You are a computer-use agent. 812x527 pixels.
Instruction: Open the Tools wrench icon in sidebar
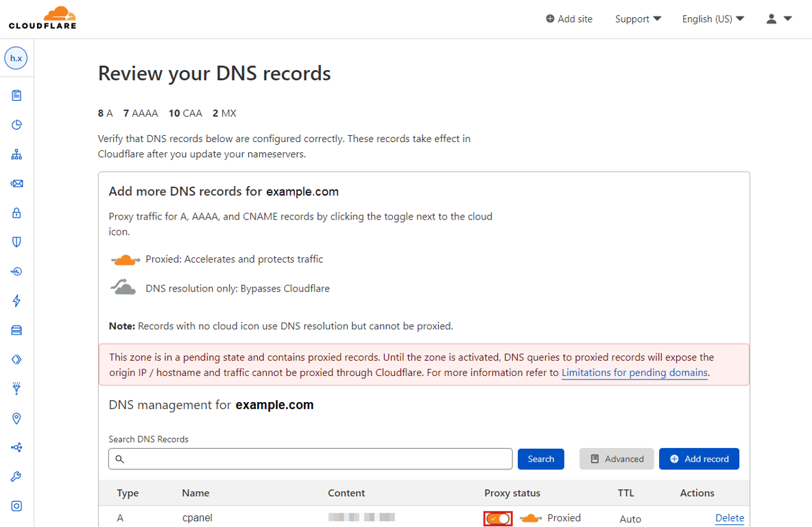click(x=16, y=476)
